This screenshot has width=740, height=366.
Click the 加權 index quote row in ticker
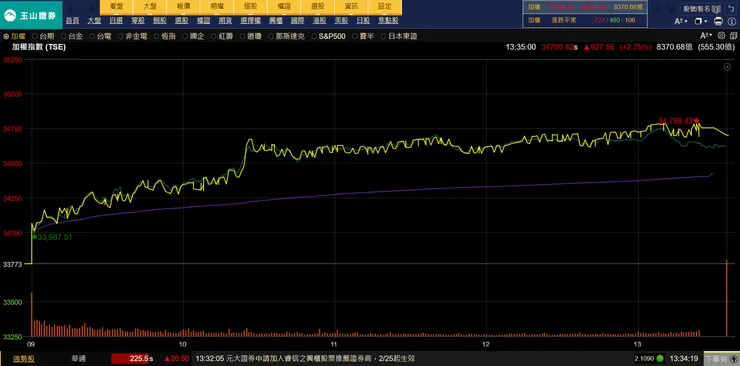pos(585,7)
